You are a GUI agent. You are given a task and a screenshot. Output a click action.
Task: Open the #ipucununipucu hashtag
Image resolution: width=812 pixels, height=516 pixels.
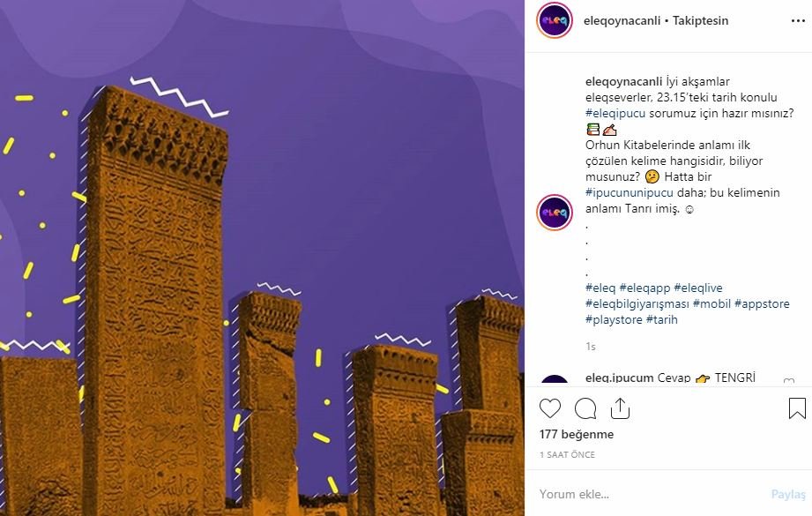[629, 192]
